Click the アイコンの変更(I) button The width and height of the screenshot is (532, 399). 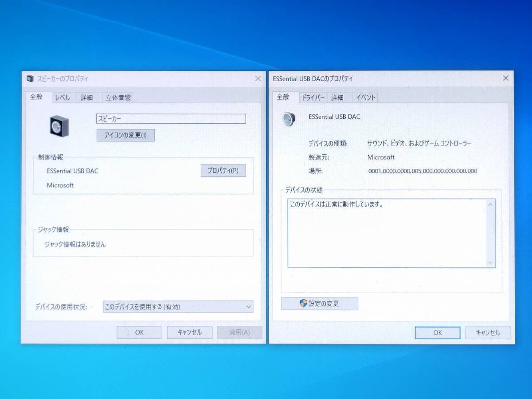pyautogui.click(x=125, y=135)
